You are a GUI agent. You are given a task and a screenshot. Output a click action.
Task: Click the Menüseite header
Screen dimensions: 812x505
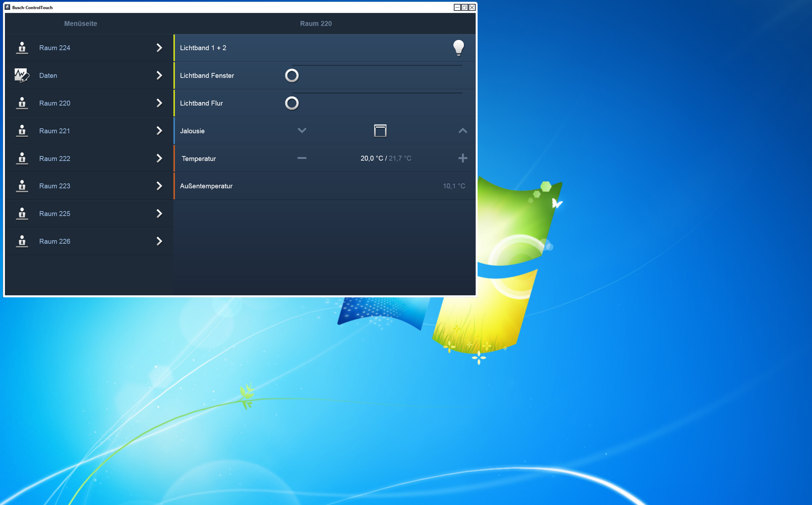(x=81, y=23)
